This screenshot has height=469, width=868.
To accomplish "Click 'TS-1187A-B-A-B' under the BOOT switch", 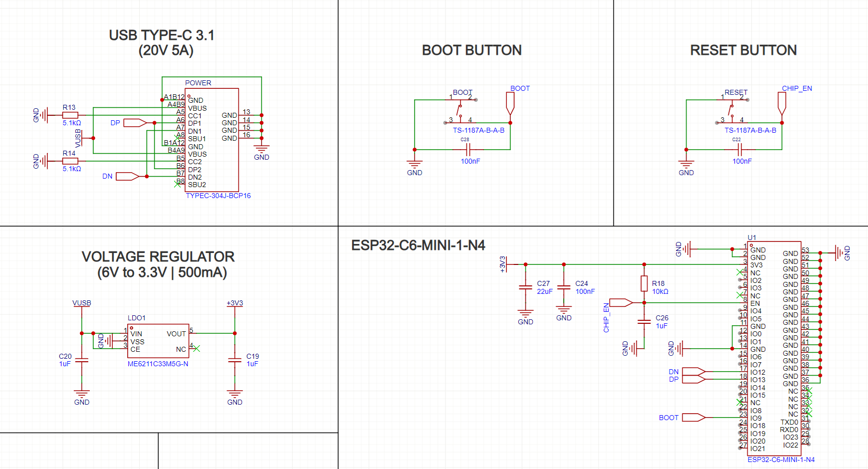I will [478, 130].
